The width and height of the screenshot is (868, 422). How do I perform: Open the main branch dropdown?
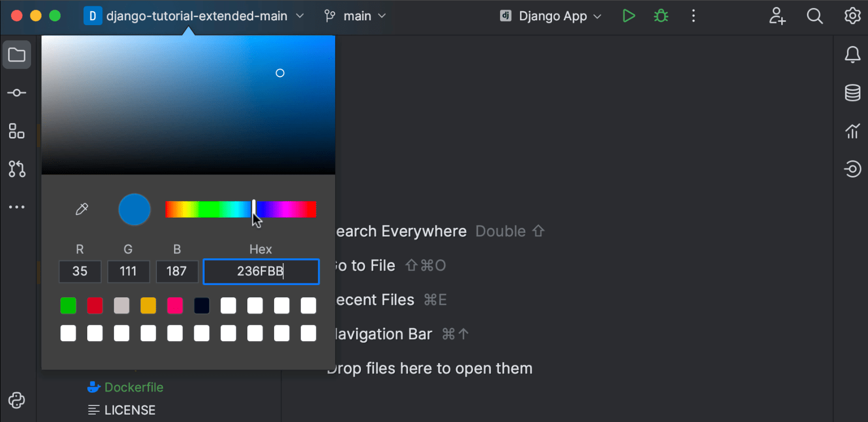coord(356,16)
